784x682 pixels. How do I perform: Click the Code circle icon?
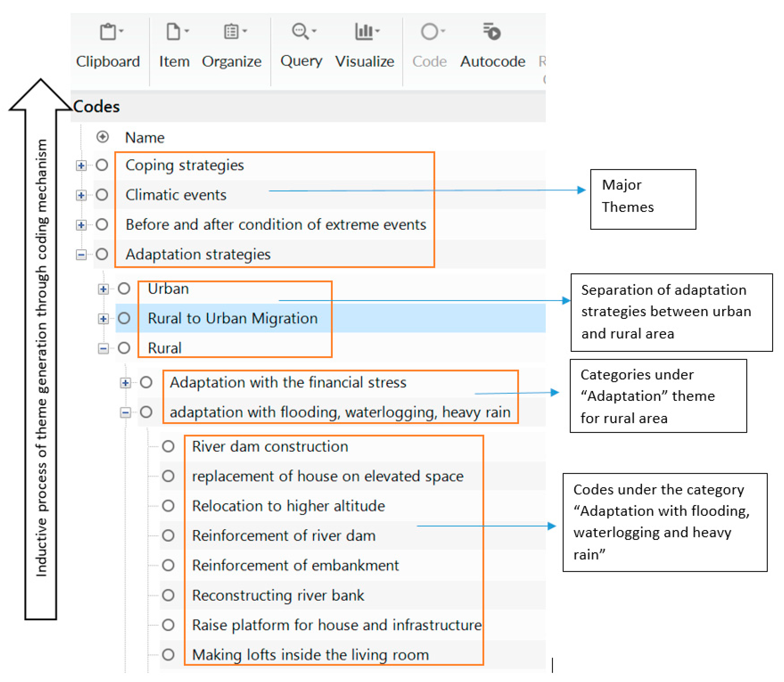429,32
